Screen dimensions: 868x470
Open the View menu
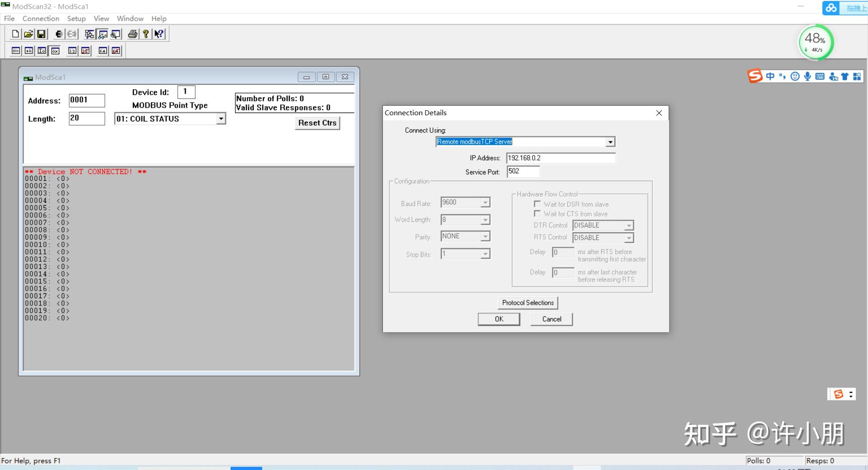click(x=101, y=19)
